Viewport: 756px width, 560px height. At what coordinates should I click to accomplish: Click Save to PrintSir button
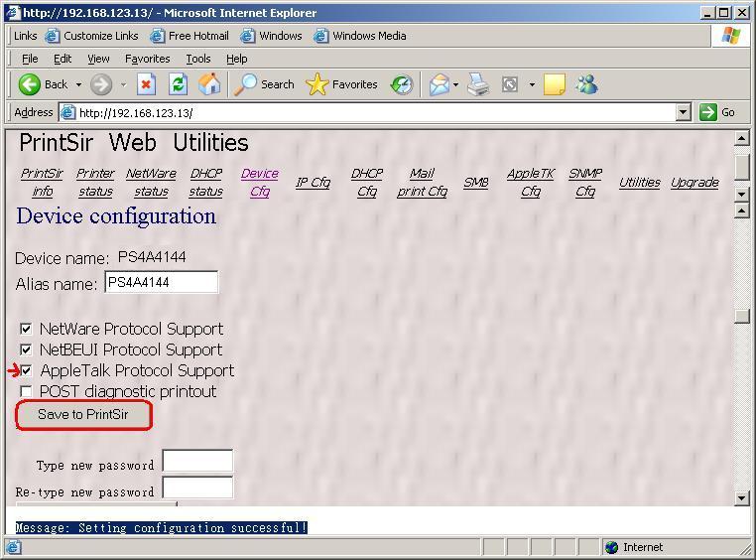point(83,414)
